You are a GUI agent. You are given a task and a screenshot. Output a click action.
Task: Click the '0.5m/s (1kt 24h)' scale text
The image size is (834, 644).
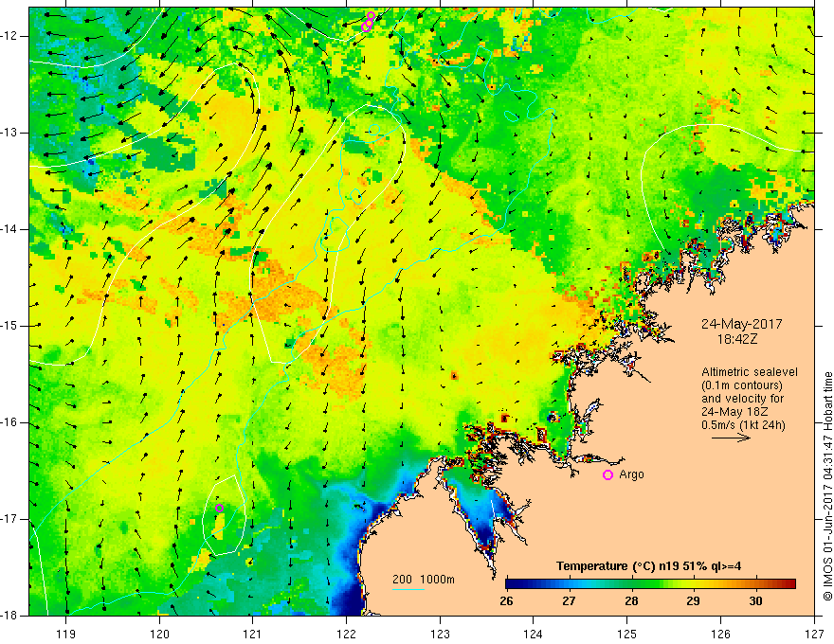[743, 425]
